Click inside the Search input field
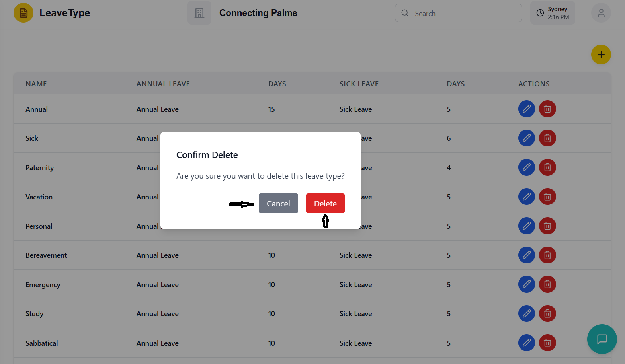625x364 pixels. [x=458, y=13]
